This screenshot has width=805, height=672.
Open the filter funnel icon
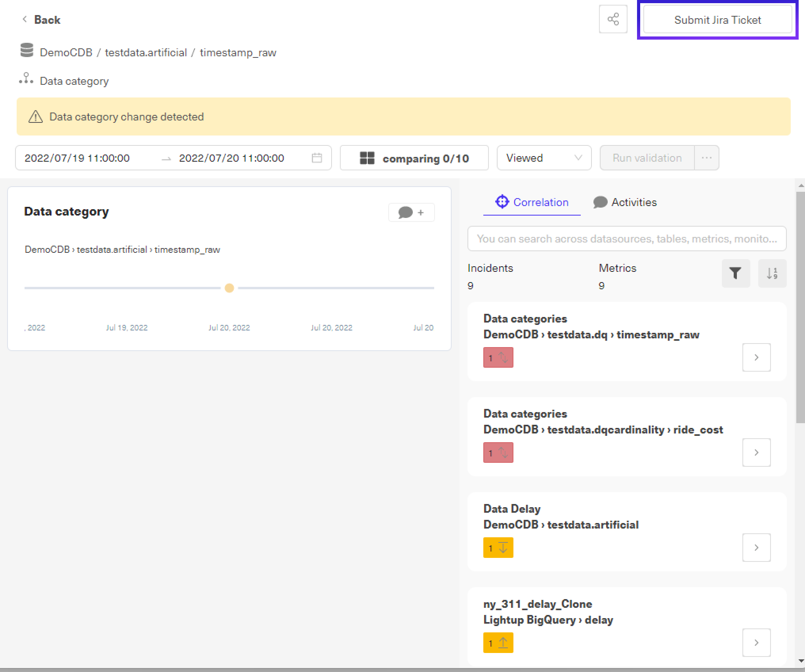(x=735, y=273)
